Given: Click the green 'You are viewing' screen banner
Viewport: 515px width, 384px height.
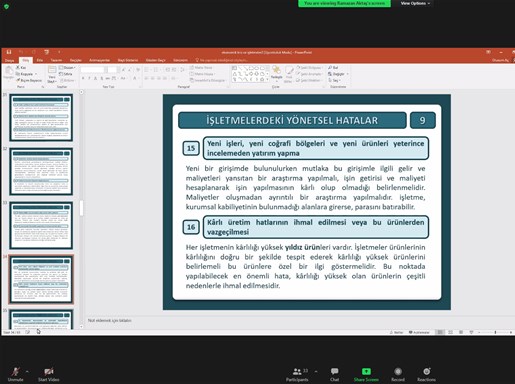Looking at the screenshot, I should [344, 3].
